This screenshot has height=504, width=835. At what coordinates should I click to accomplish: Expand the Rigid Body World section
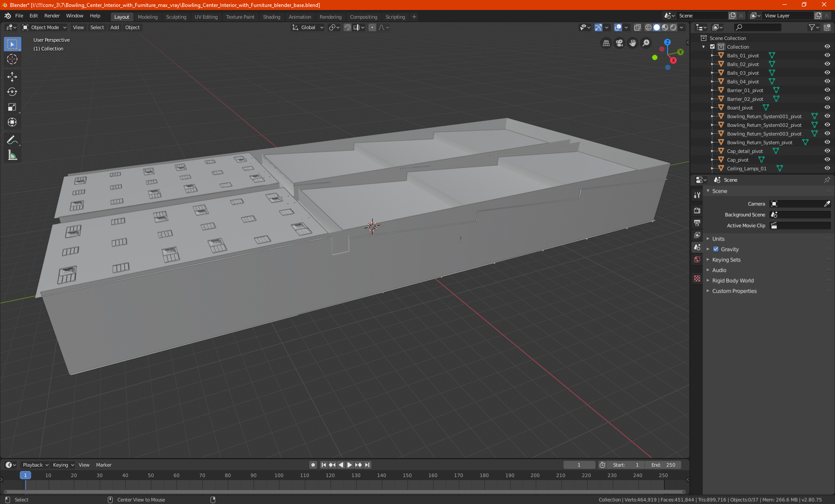[733, 281]
